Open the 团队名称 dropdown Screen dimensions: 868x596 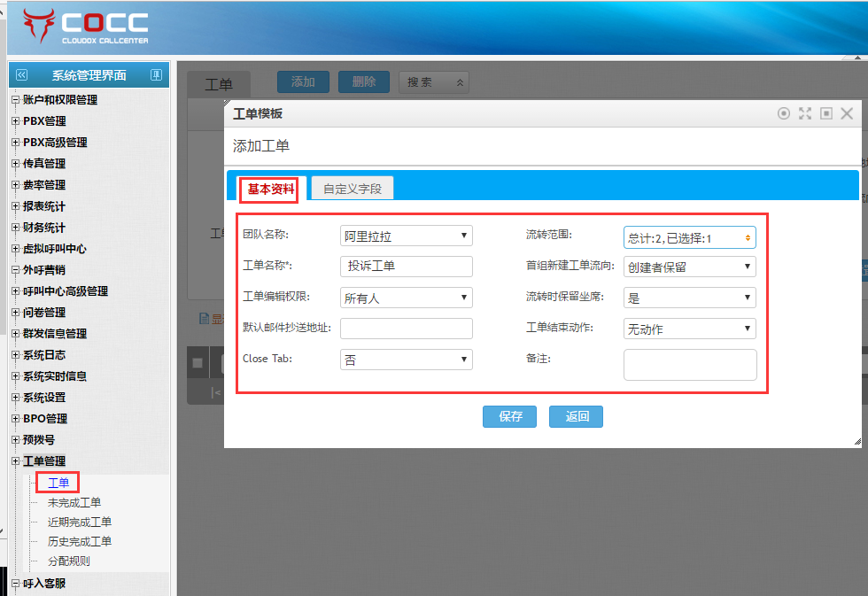(406, 236)
